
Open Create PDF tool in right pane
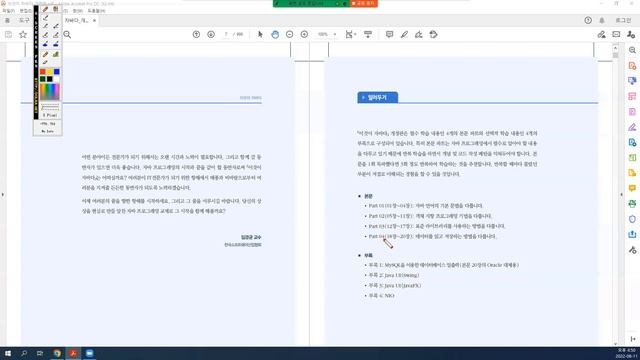tap(632, 66)
